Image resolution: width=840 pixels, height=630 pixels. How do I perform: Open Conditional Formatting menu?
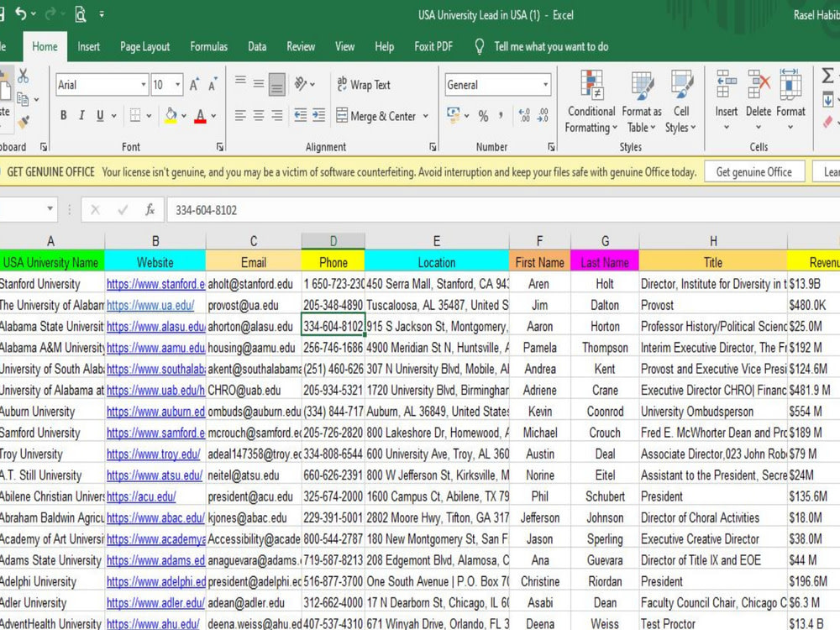(591, 102)
